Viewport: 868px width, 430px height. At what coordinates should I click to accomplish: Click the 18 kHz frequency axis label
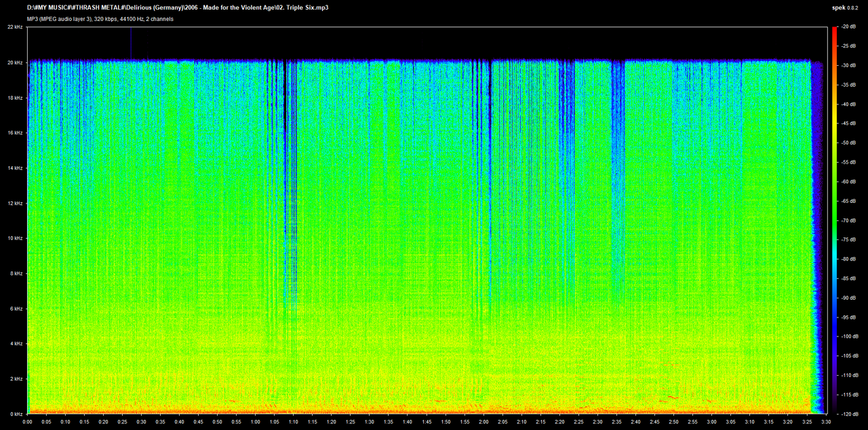coord(16,98)
